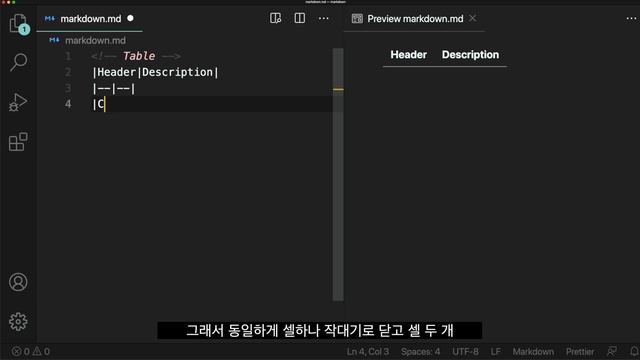Open preview pane More Actions ellipsis
This screenshot has width=640, height=360.
[x=631, y=18]
